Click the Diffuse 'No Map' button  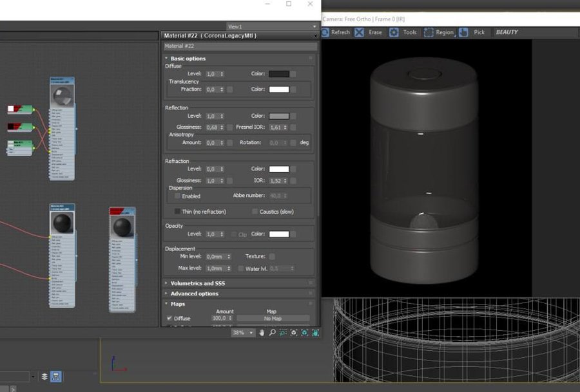click(273, 319)
